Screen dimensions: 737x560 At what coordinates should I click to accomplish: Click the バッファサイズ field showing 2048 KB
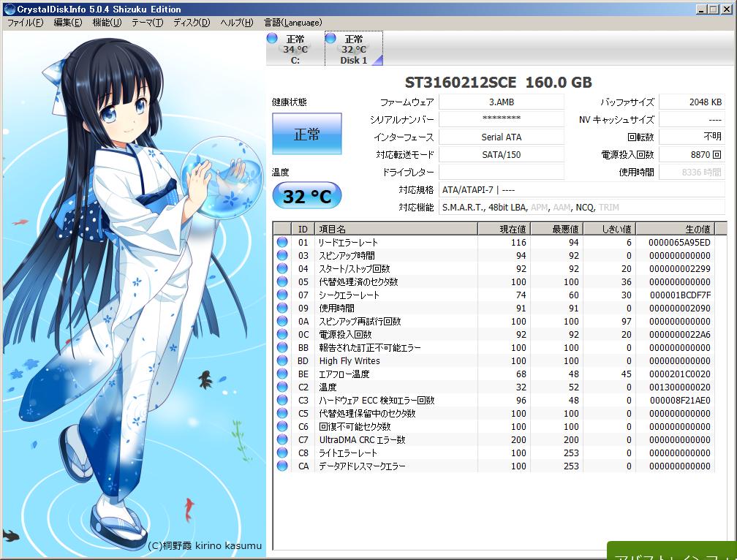coord(692,102)
